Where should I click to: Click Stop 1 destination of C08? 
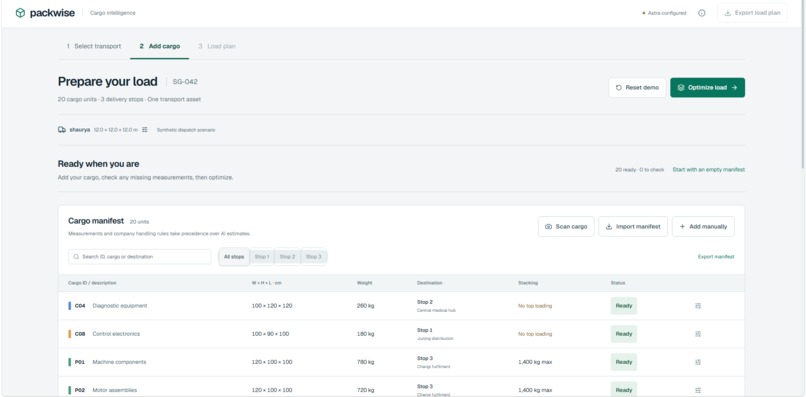tap(425, 330)
